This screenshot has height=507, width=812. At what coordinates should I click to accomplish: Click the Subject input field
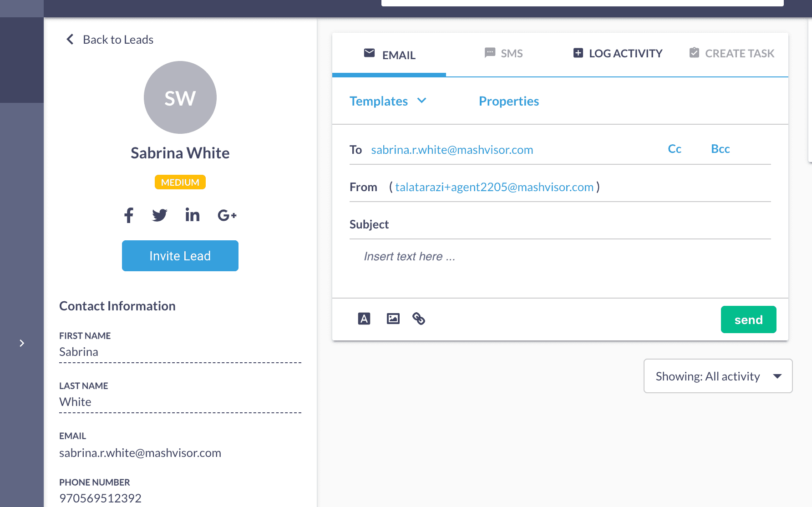tap(578, 225)
